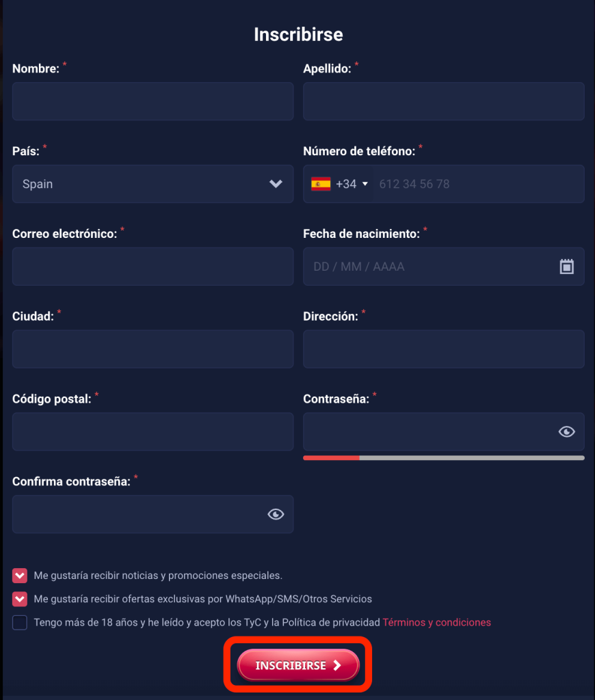Show the password with the eye icon
Image resolution: width=595 pixels, height=700 pixels.
pos(566,431)
